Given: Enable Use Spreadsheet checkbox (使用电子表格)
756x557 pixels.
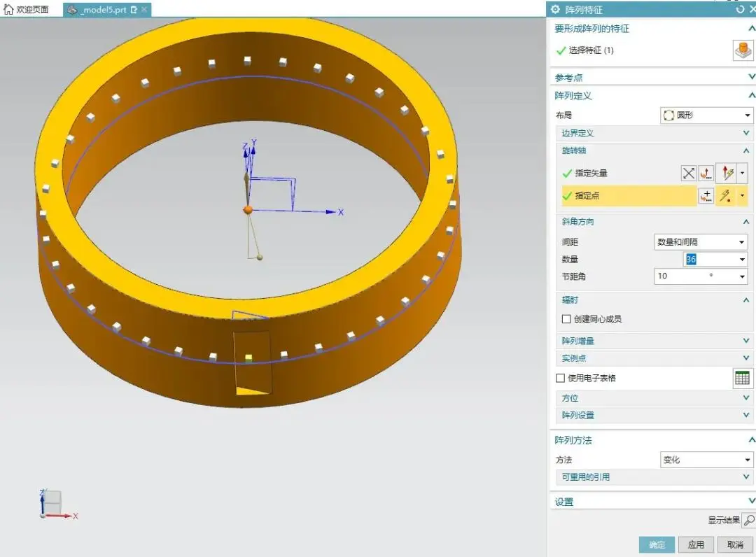Looking at the screenshot, I should point(560,379).
